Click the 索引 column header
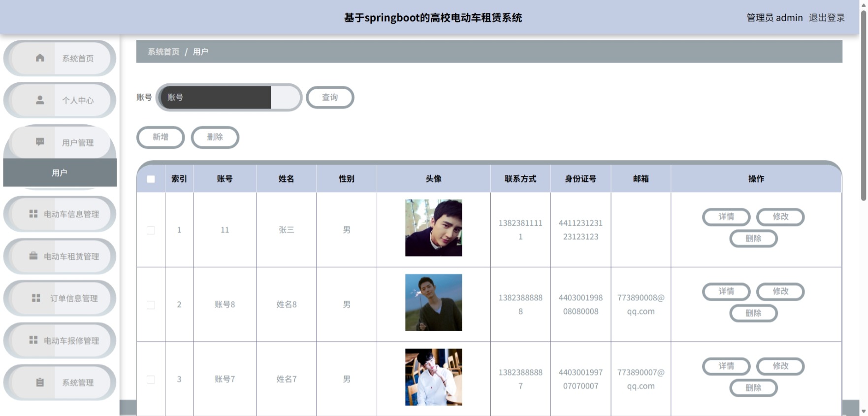 [x=179, y=179]
